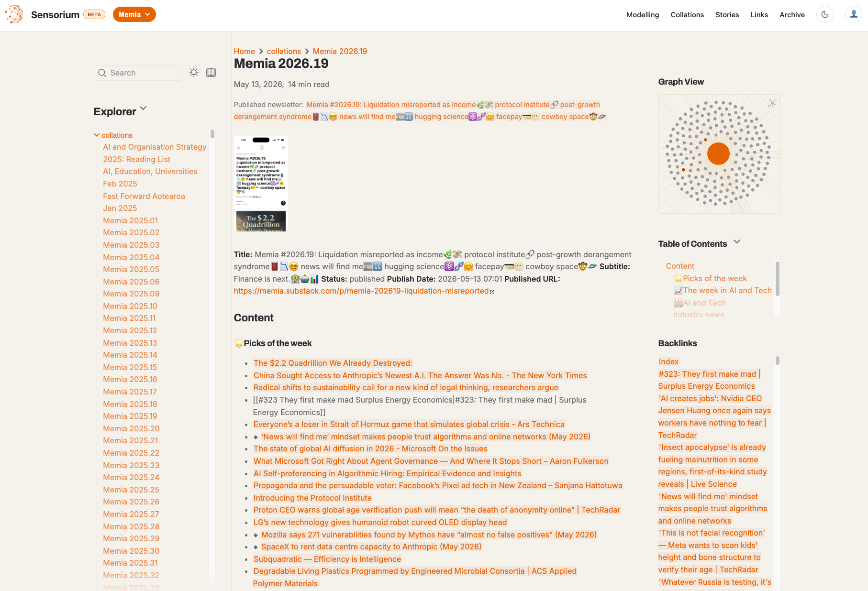868x591 pixels.
Task: Open the Links nav item
Action: pos(759,15)
